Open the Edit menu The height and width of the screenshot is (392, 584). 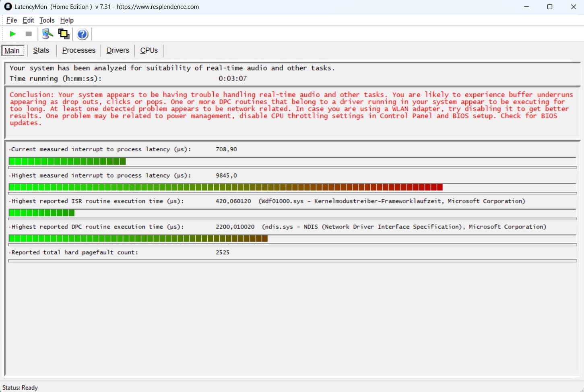click(28, 21)
